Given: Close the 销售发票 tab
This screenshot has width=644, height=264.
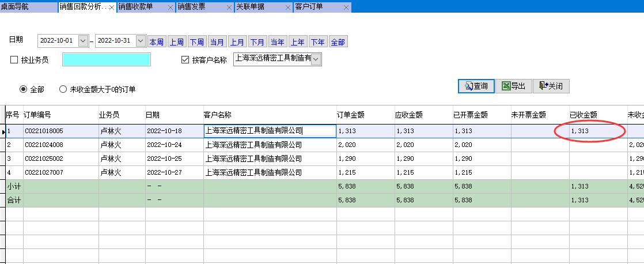Looking at the screenshot, I should tap(229, 7).
